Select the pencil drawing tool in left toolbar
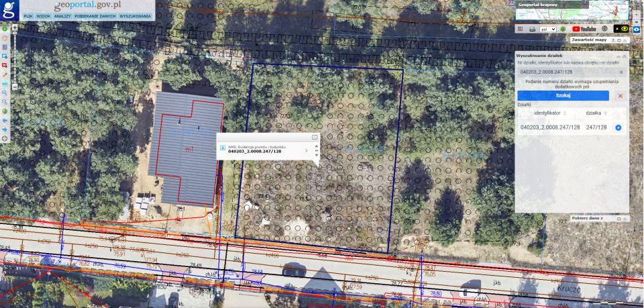This screenshot has height=308, width=644. (5, 74)
